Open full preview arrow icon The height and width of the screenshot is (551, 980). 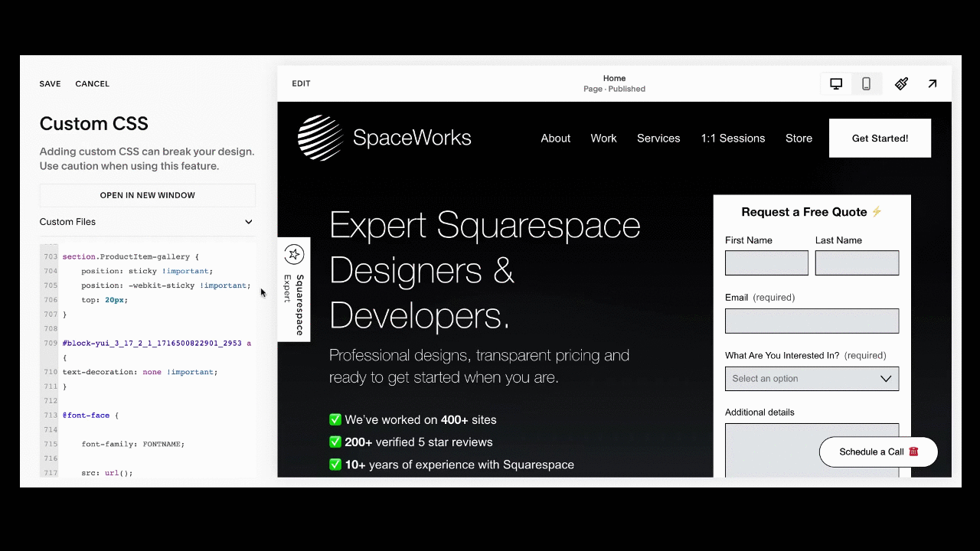click(933, 83)
